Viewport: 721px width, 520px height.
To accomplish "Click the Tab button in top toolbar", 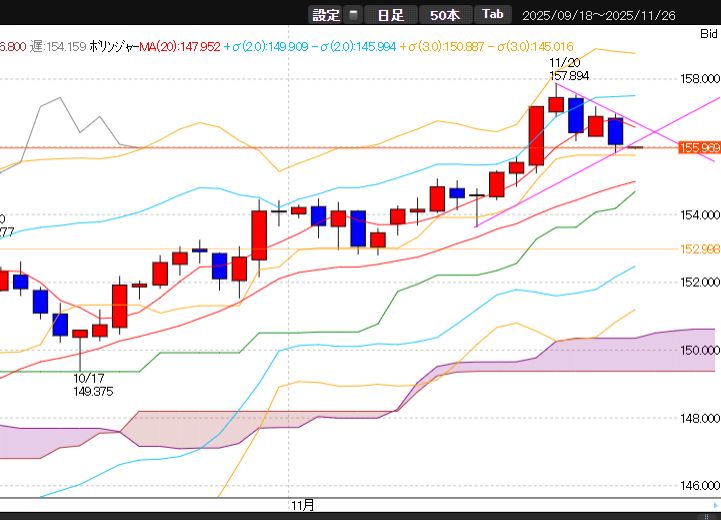I will tap(492, 14).
